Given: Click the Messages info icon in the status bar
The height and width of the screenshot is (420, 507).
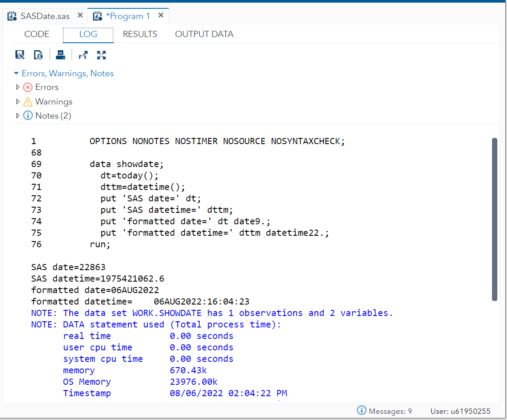Looking at the screenshot, I should (362, 410).
